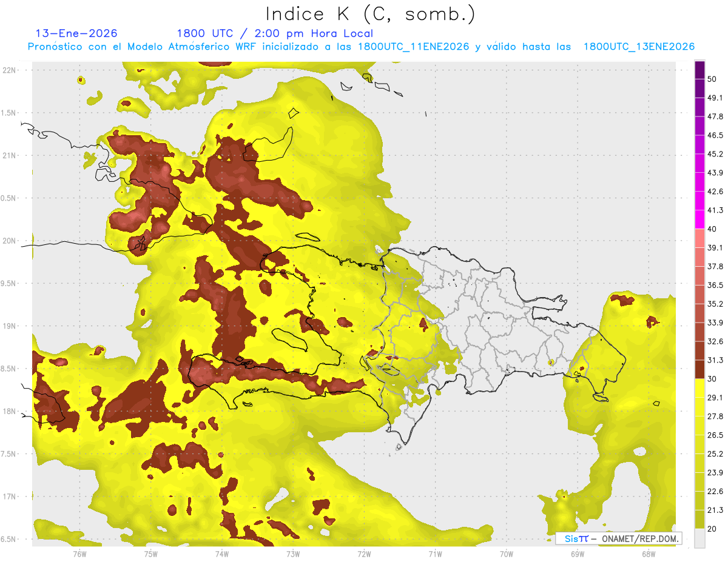
Task: Click the '42.6' scale label
Action: tap(715, 192)
